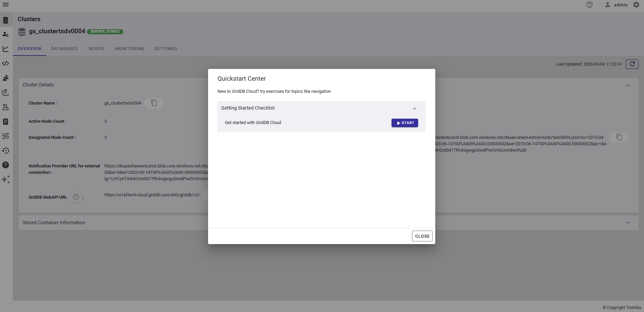The image size is (644, 312).
Task: Click the Clusters database icon in sidebar
Action: coord(6,20)
